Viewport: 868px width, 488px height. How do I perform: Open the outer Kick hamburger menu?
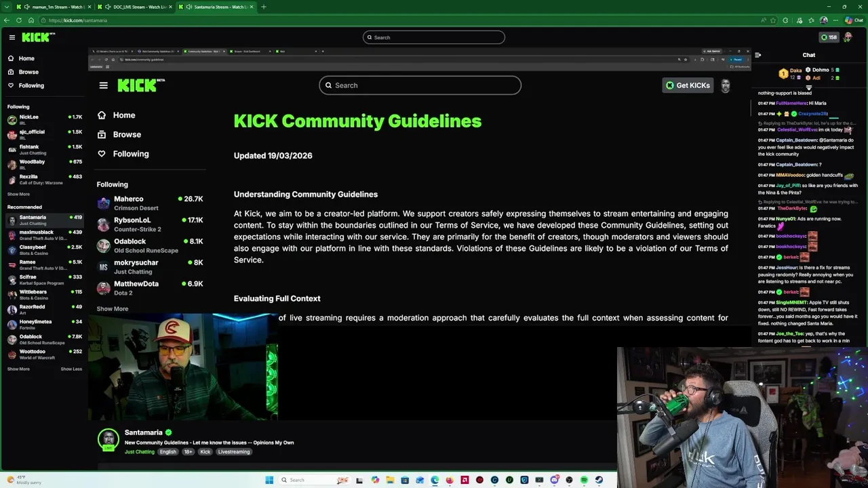click(x=12, y=37)
